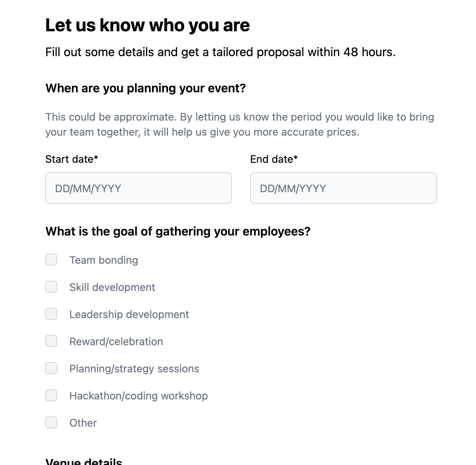
Task: Check the Other goal checkbox
Action: click(x=51, y=422)
